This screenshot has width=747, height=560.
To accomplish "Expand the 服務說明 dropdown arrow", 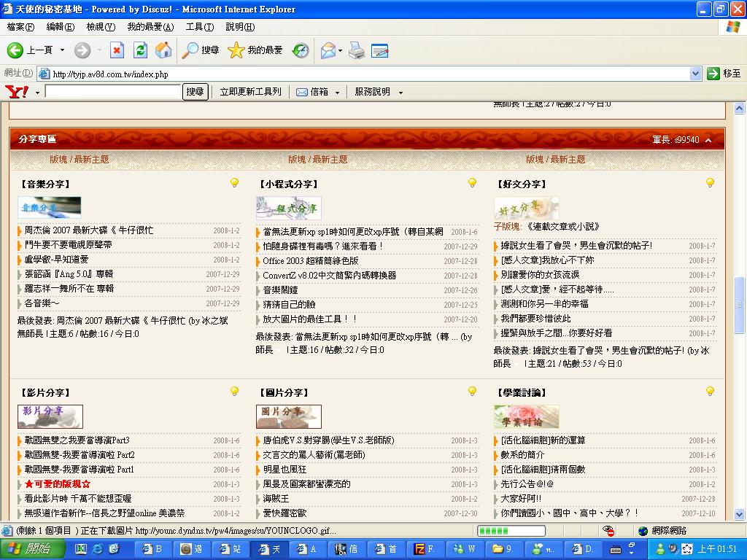I will point(400,93).
